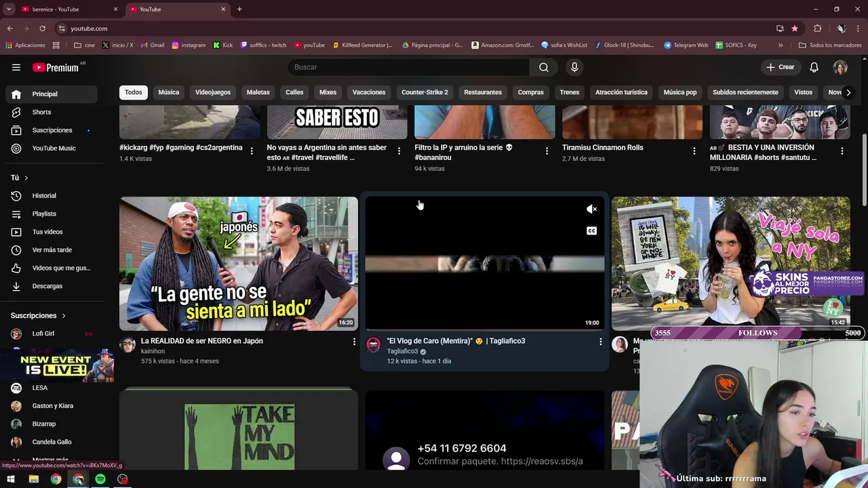Open options for kickarg short
868x488 pixels.
pyautogui.click(x=252, y=151)
